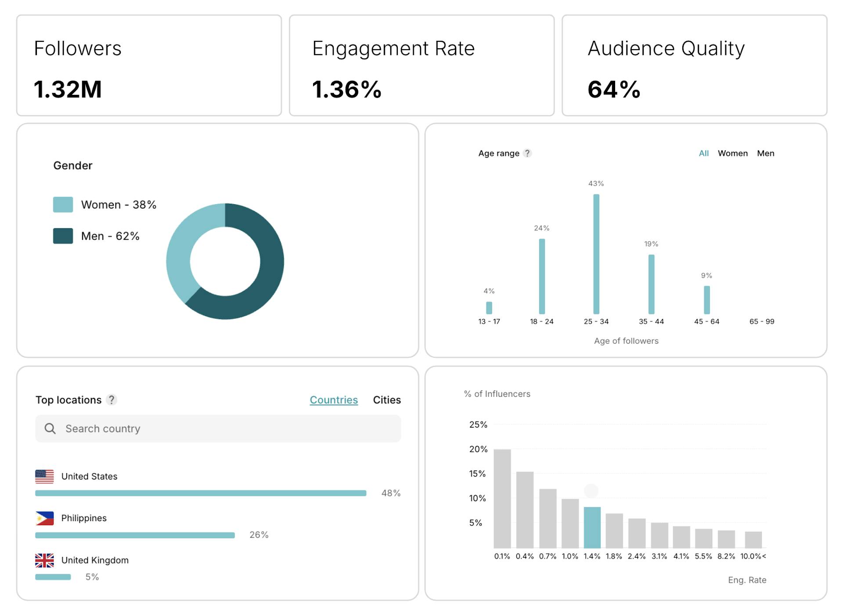Click the magnifying glass search icon
Screen dimensions: 843x616
point(50,429)
